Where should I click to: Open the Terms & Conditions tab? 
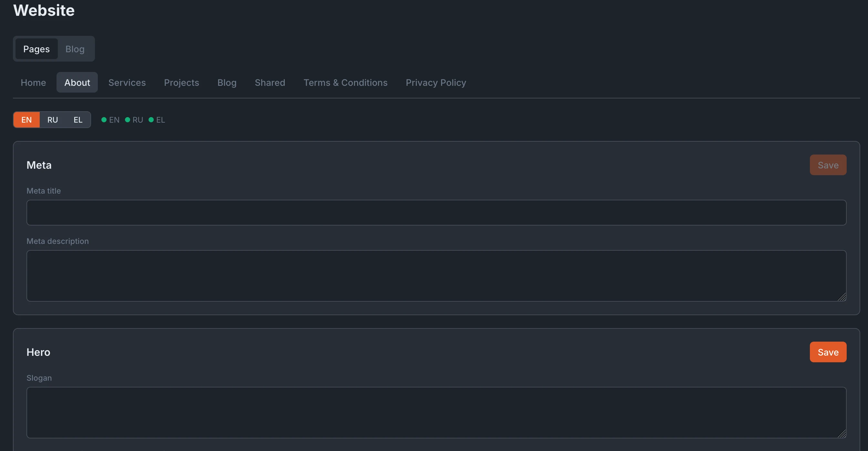[x=346, y=83]
